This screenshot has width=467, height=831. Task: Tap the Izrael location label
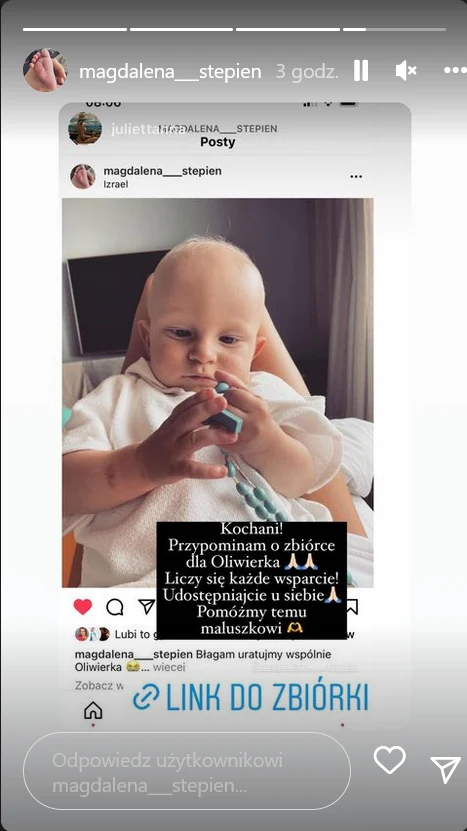pos(116,184)
